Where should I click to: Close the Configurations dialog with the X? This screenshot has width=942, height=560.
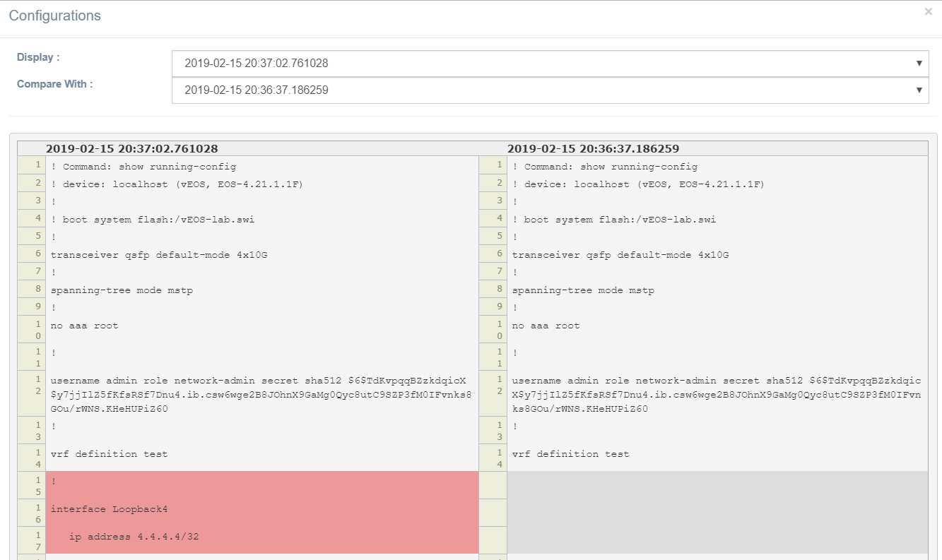tap(929, 11)
